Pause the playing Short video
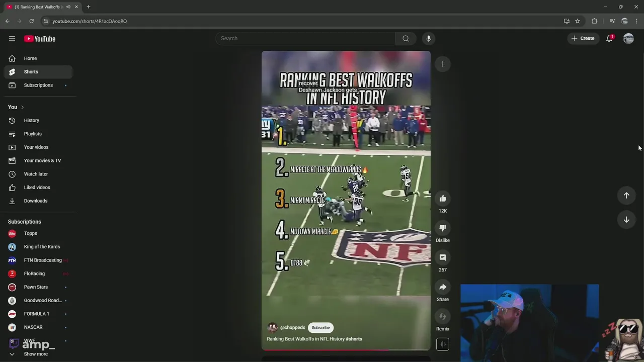The height and width of the screenshot is (362, 644). tap(346, 201)
